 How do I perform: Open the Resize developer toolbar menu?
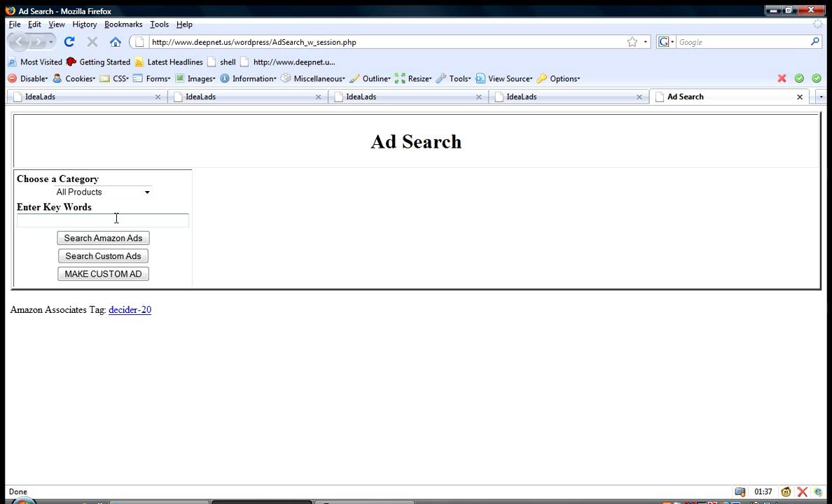pos(412,78)
